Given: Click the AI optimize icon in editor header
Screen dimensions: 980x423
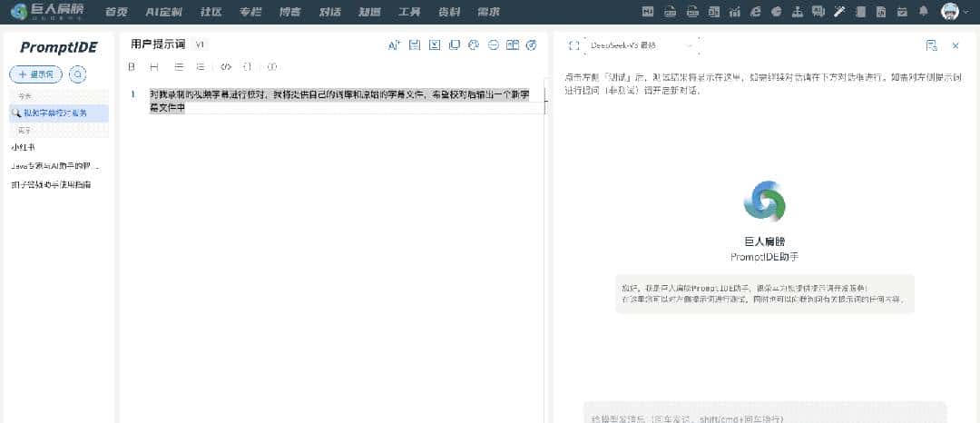Looking at the screenshot, I should 394,45.
